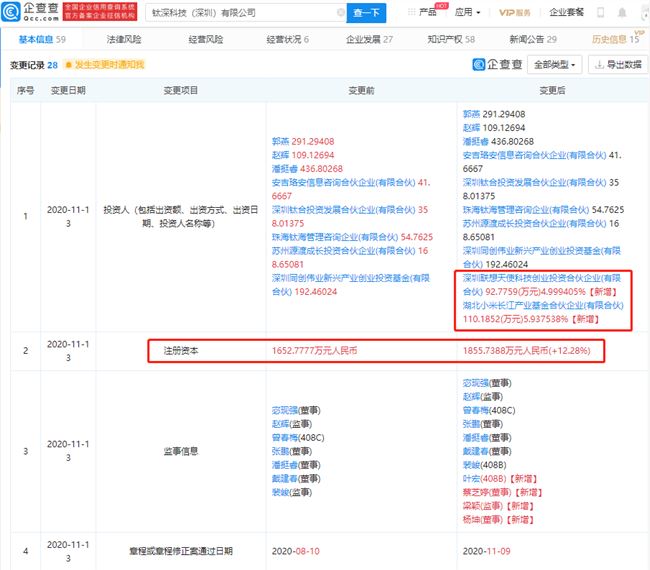Open 戴建春 director link in 变更后 column

pos(476,452)
